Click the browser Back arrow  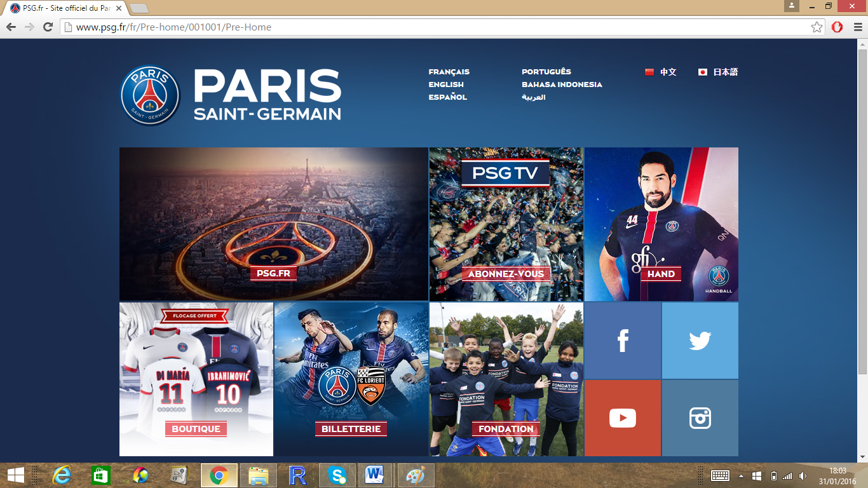pos(11,27)
